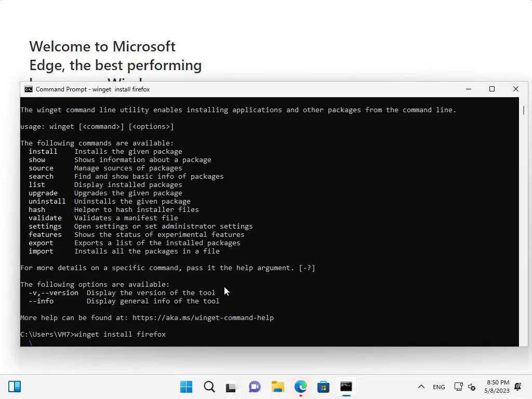
Task: Click the 'features' command row
Action: click(137, 235)
